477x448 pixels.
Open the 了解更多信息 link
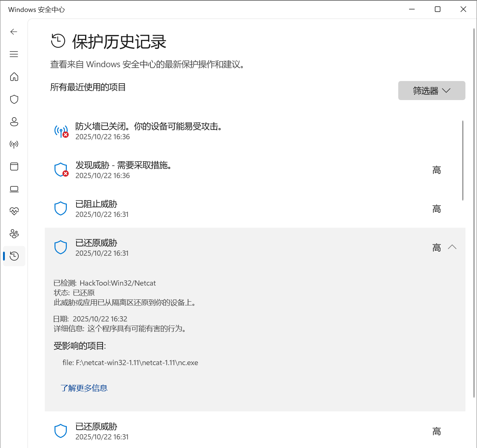(x=84, y=388)
